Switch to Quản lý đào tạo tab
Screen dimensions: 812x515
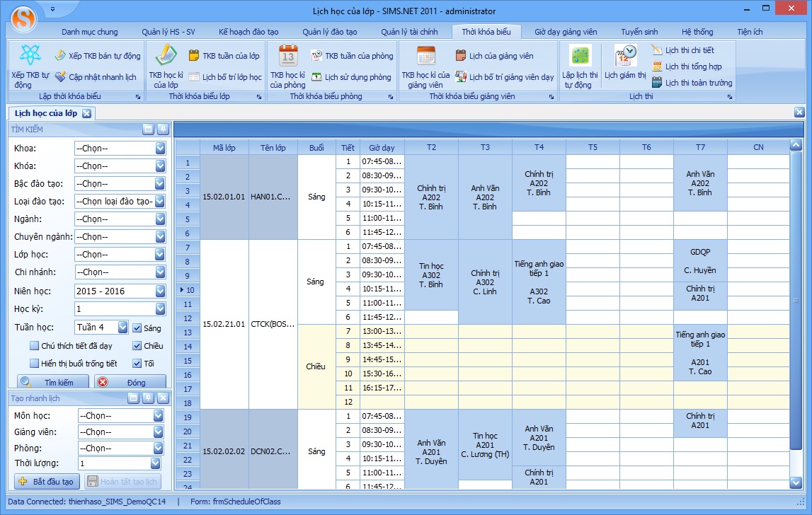click(x=329, y=32)
